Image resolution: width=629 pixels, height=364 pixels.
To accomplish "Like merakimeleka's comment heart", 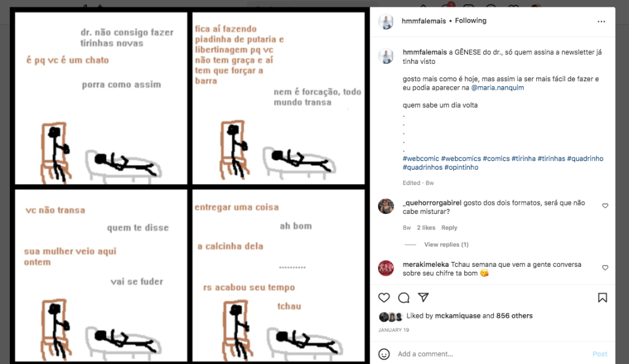I will tap(605, 267).
